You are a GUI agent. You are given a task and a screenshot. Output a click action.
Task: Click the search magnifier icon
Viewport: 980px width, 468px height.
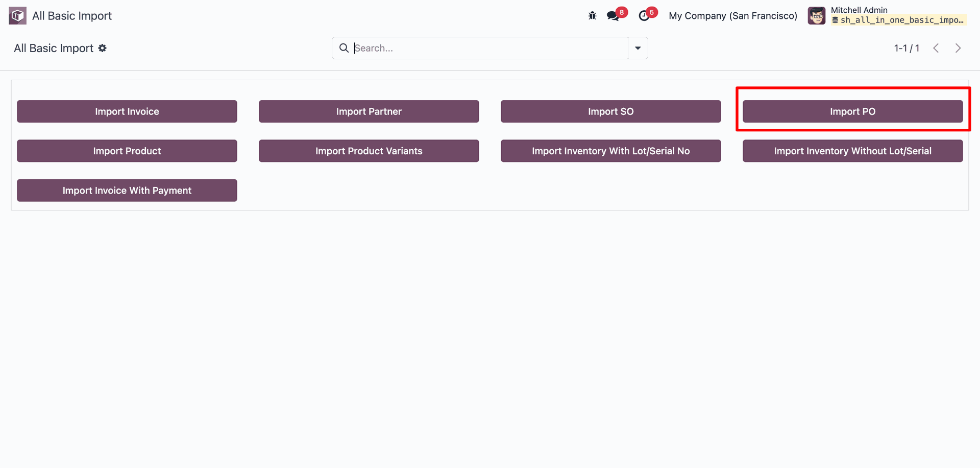point(344,48)
